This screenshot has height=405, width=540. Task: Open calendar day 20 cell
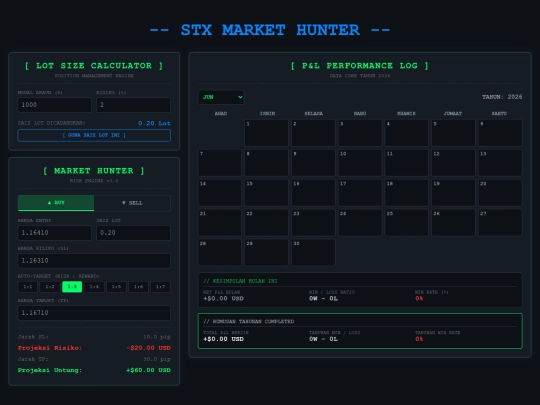[500, 193]
